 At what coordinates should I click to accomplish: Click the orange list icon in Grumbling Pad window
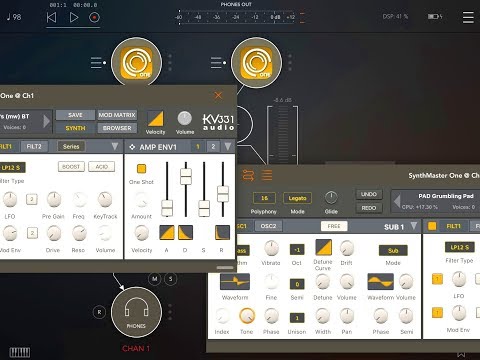[x=267, y=175]
